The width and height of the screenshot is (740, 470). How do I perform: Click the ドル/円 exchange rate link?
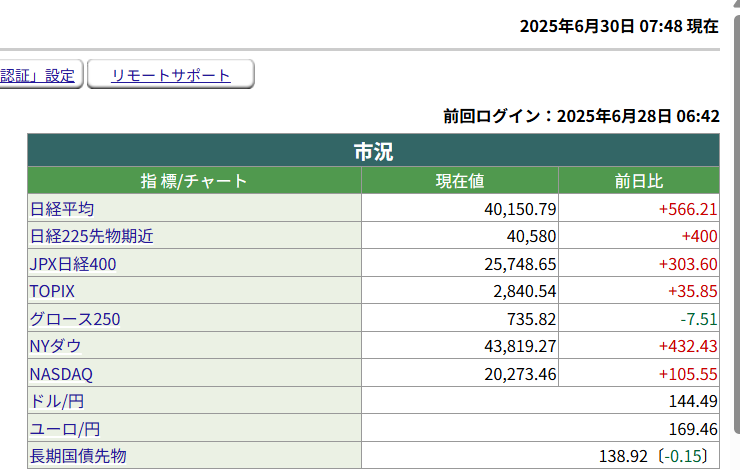pos(58,401)
